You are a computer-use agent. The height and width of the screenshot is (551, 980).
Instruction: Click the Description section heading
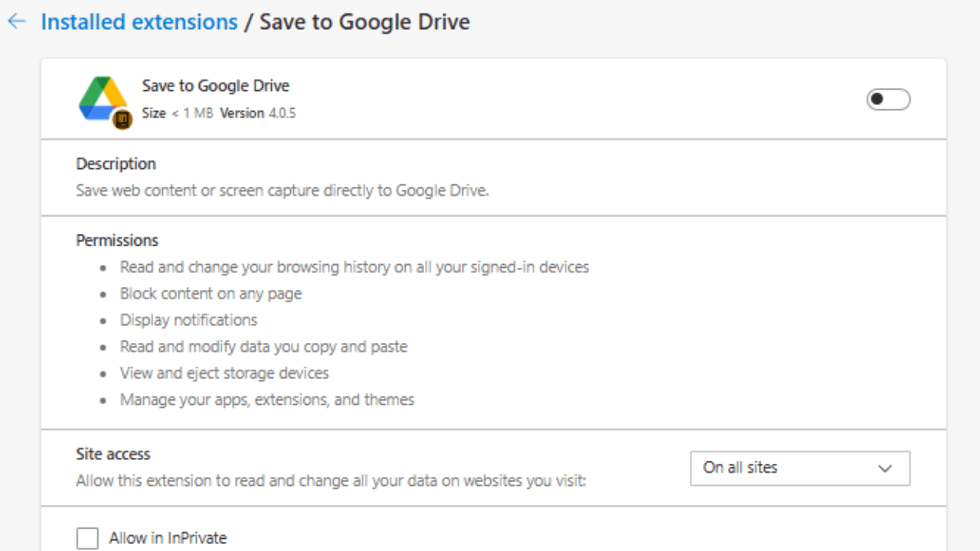[116, 164]
